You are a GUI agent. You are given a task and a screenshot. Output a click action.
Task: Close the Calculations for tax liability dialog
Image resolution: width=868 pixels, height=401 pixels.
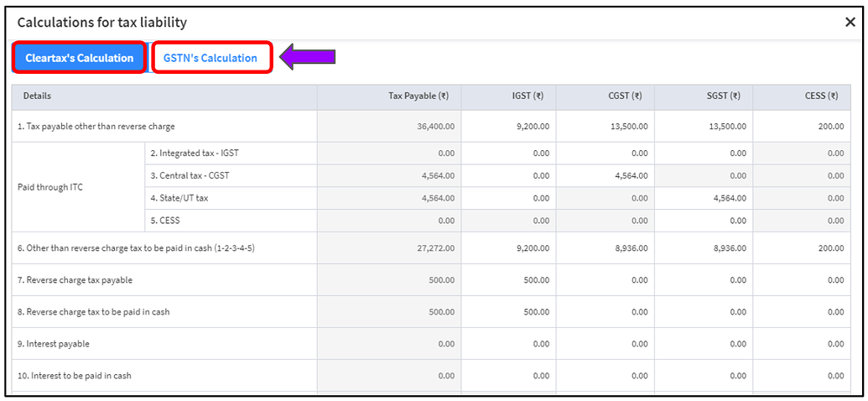(x=850, y=22)
